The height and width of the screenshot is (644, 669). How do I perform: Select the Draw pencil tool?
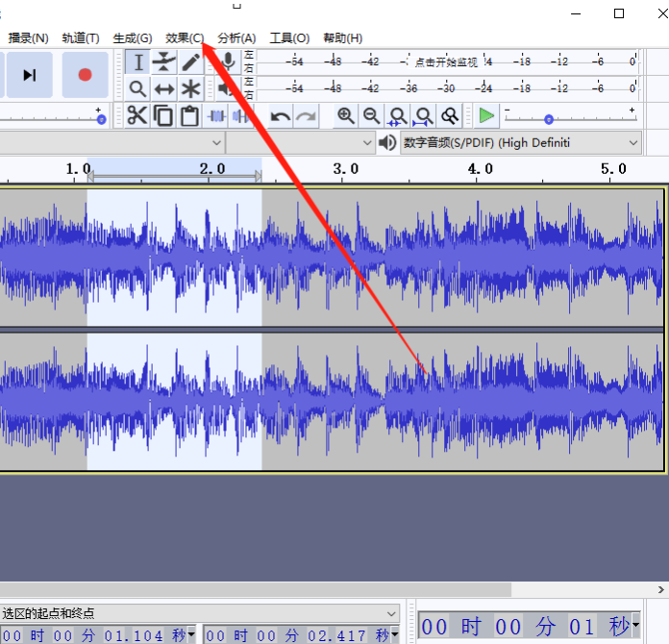pos(190,62)
